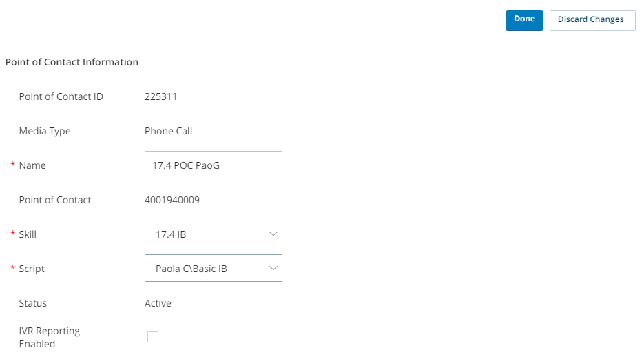Select the point of contact number 4001940009
The height and width of the screenshot is (359, 644).
pyautogui.click(x=172, y=200)
